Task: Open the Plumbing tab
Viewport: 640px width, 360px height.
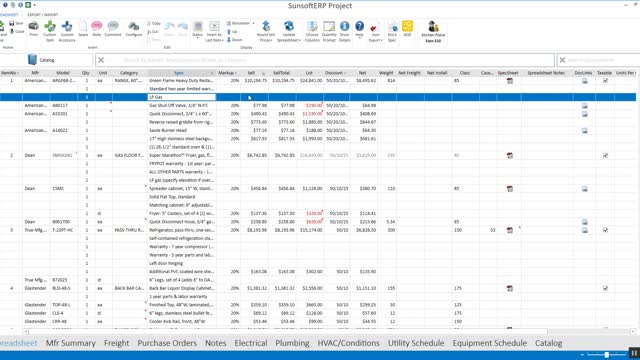Action: click(x=292, y=343)
